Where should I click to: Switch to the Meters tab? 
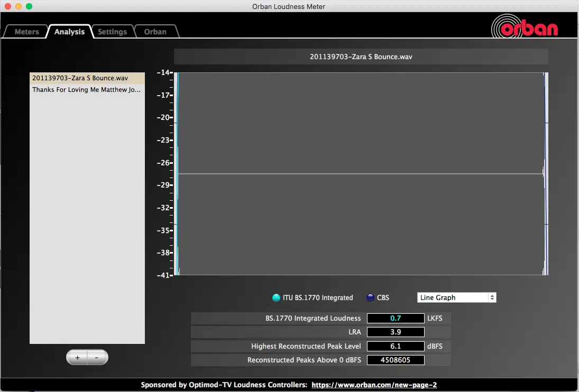coord(26,32)
